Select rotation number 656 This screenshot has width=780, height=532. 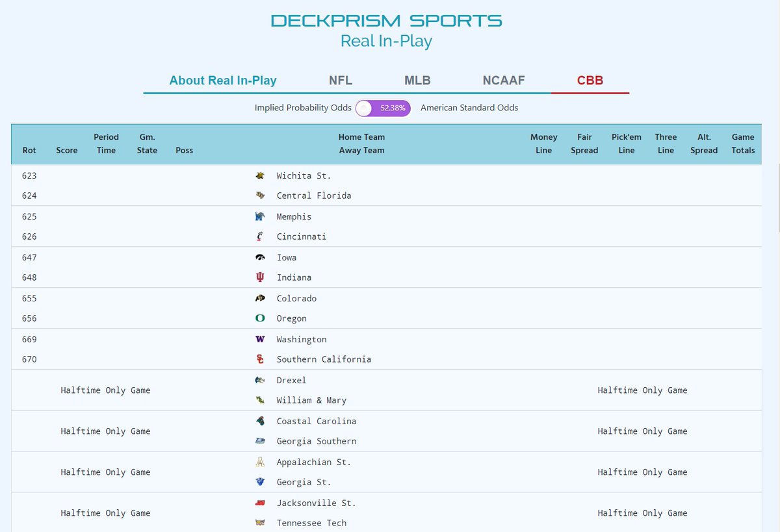pos(29,318)
